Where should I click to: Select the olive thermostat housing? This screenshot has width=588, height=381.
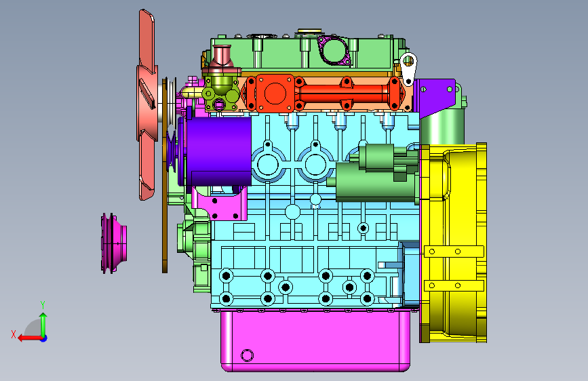[221, 94]
